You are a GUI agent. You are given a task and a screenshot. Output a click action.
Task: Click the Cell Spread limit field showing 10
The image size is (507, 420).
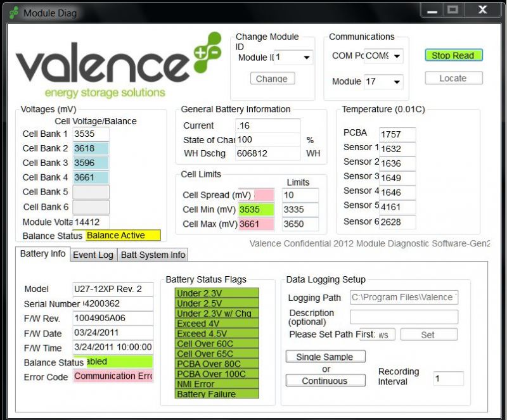point(300,195)
